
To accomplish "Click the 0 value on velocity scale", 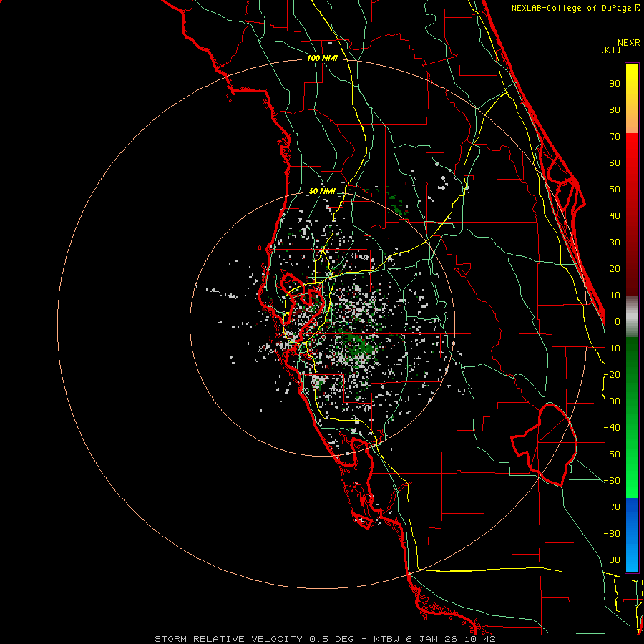I will (x=618, y=322).
